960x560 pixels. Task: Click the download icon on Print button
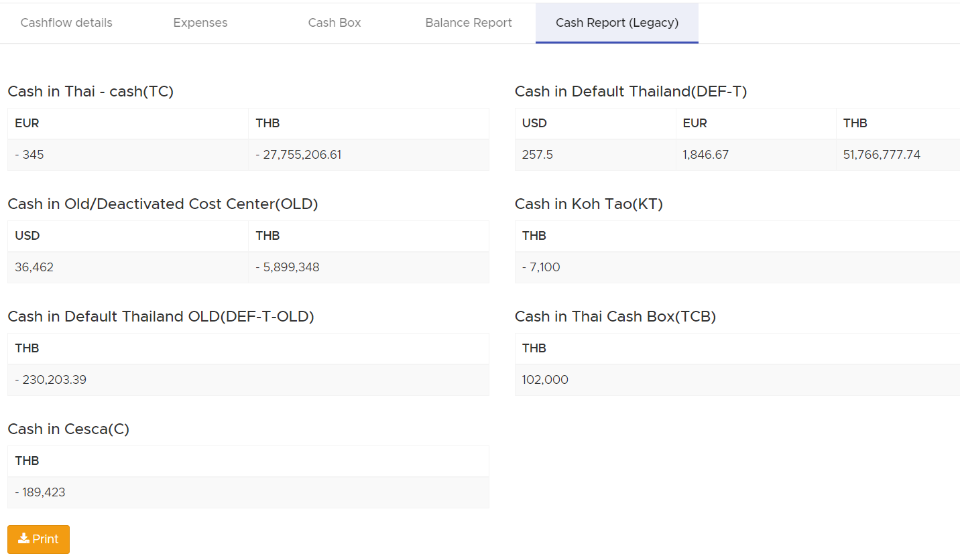pyautogui.click(x=23, y=539)
